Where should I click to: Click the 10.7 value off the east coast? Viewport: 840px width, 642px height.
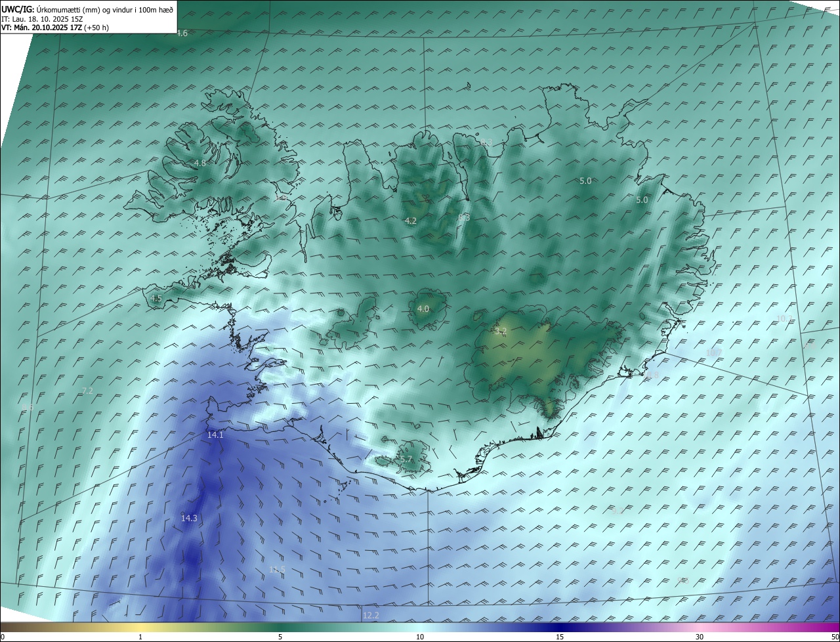coord(713,353)
